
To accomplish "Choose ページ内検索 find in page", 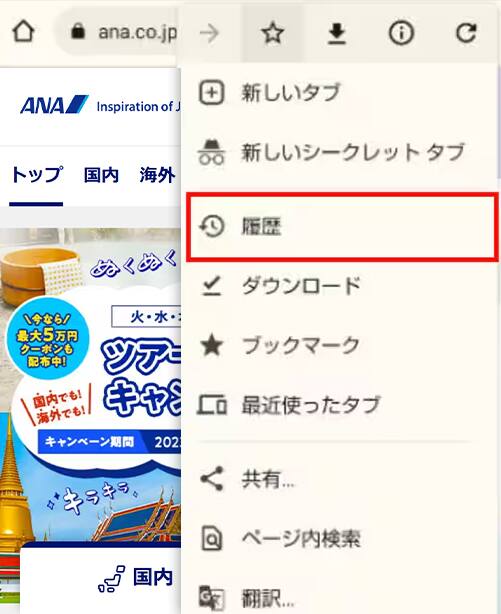I will click(340, 538).
